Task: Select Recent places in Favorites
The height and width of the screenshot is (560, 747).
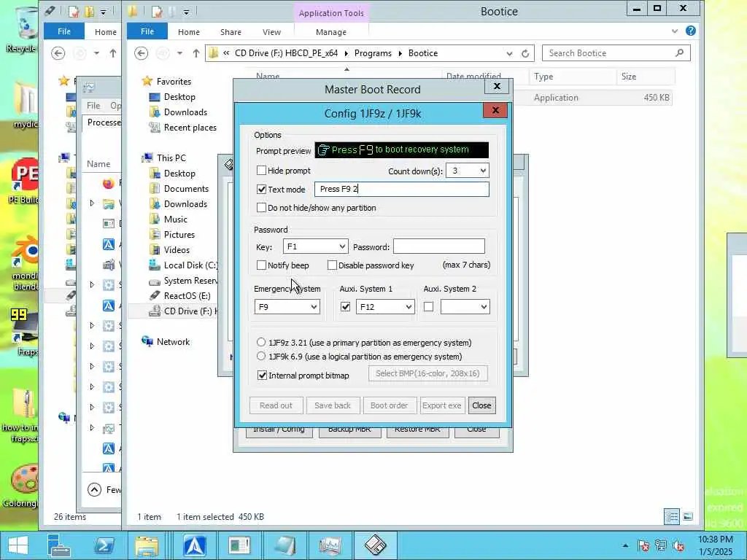Action: [x=190, y=128]
